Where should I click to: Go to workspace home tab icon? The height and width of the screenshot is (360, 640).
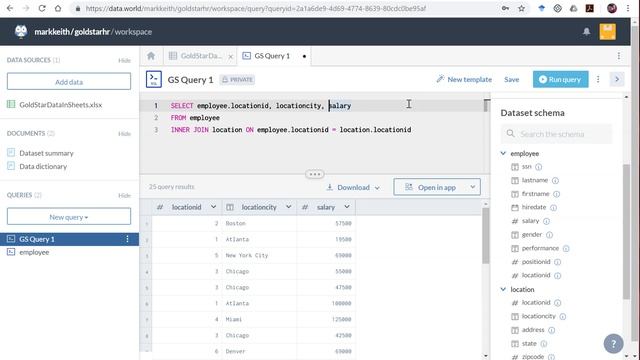click(x=151, y=56)
